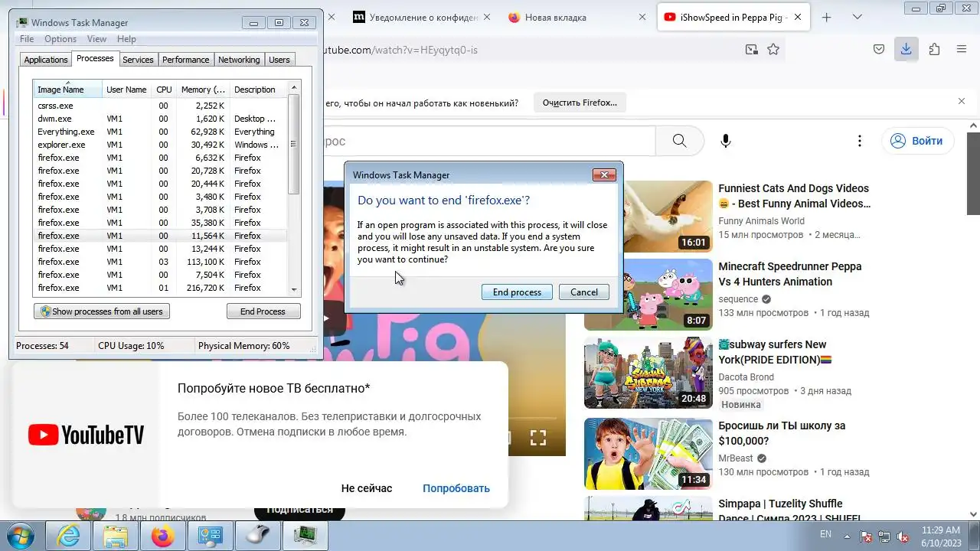
Task: Click the network icon in system tray
Action: coord(884,536)
